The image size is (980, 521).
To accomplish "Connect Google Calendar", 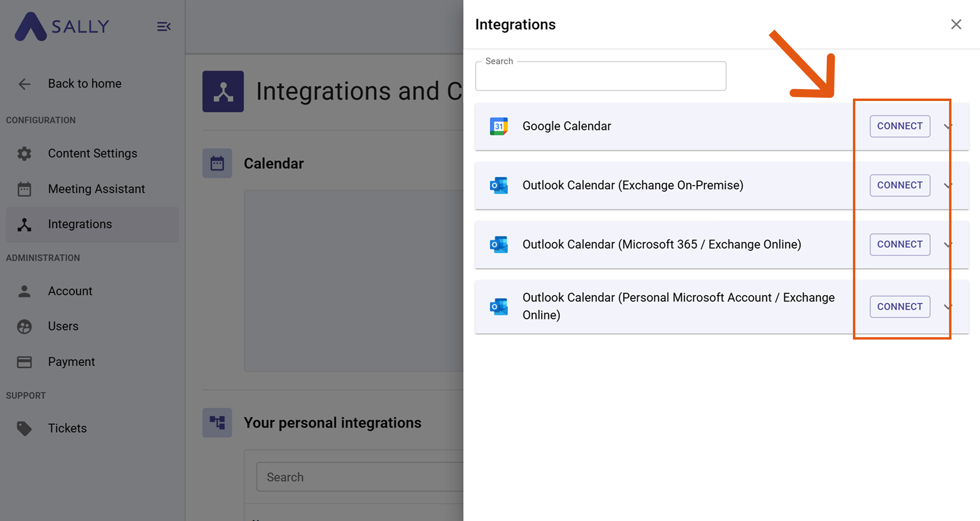I will click(900, 126).
